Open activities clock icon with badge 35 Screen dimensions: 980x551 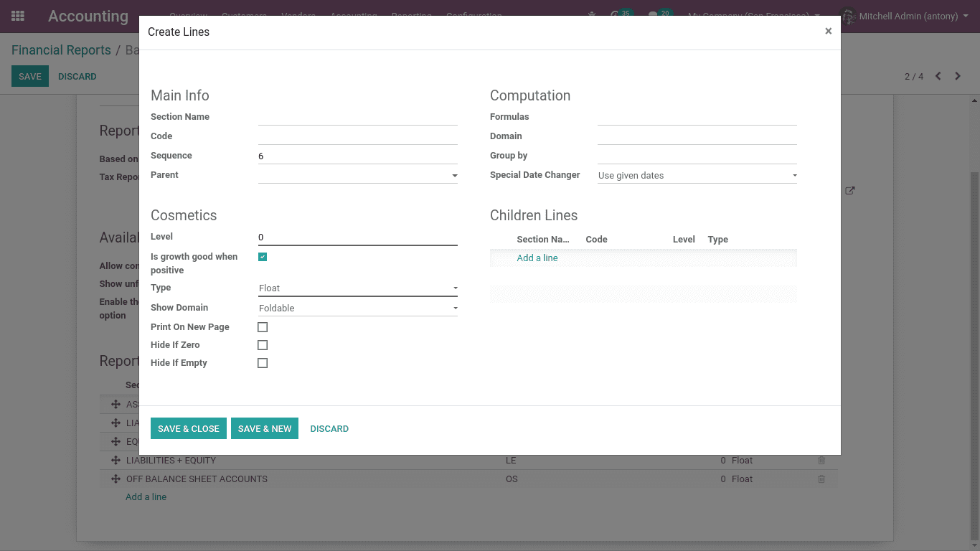(621, 15)
